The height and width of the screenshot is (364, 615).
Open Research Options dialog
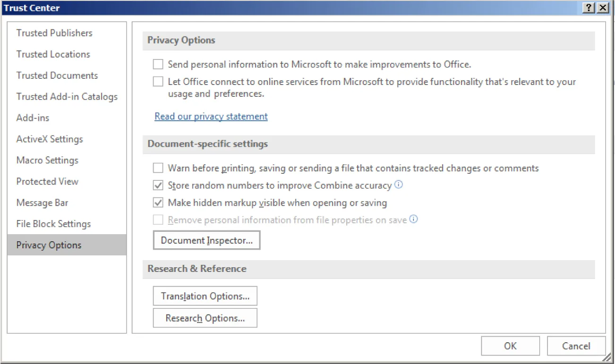pyautogui.click(x=205, y=317)
